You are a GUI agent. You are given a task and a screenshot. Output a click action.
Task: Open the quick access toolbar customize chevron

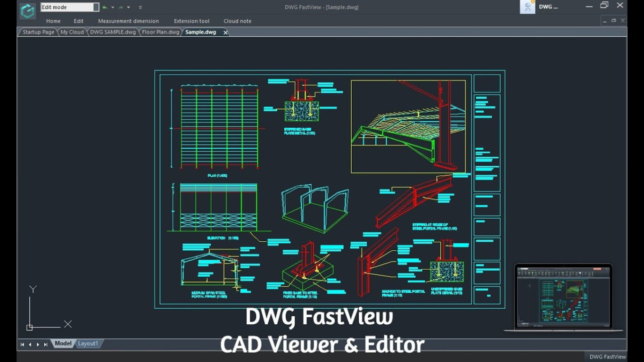(140, 7)
